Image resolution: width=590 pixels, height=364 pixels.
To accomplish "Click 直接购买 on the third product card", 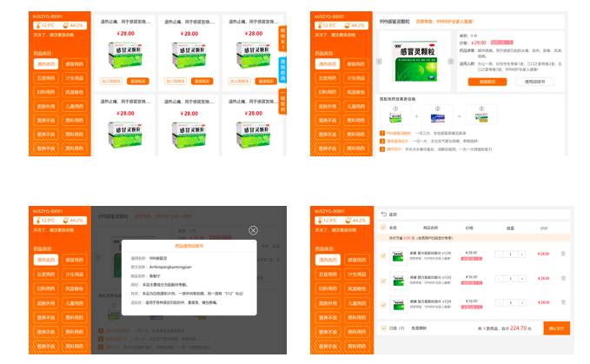I will click(x=266, y=81).
